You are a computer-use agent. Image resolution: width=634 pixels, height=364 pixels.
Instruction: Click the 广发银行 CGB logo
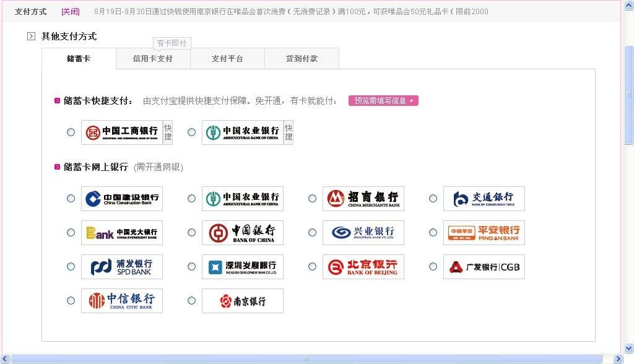(x=484, y=266)
